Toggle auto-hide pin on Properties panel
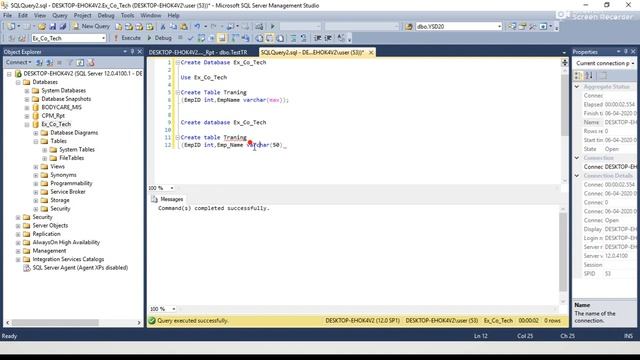The width and height of the screenshot is (640, 360). coord(625,52)
